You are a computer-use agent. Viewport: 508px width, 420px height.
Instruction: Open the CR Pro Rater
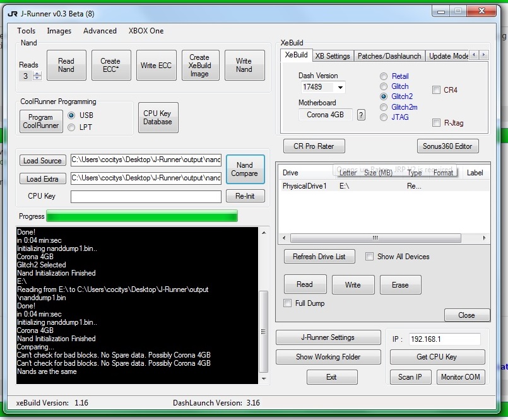(314, 146)
